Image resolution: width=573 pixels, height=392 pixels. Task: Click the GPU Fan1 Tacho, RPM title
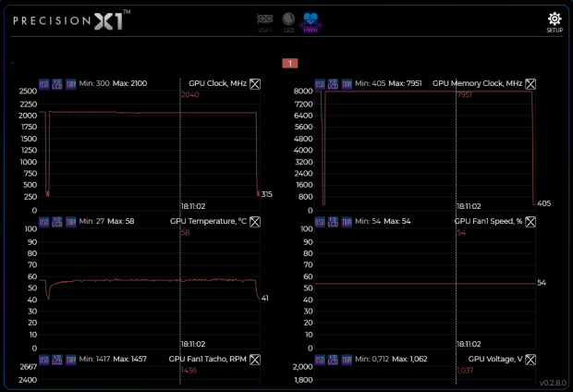pyautogui.click(x=208, y=359)
